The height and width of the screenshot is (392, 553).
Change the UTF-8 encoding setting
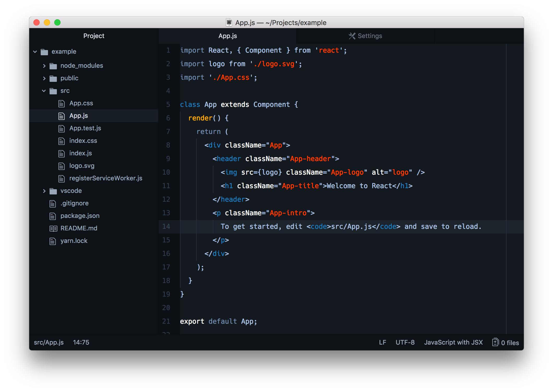[405, 342]
